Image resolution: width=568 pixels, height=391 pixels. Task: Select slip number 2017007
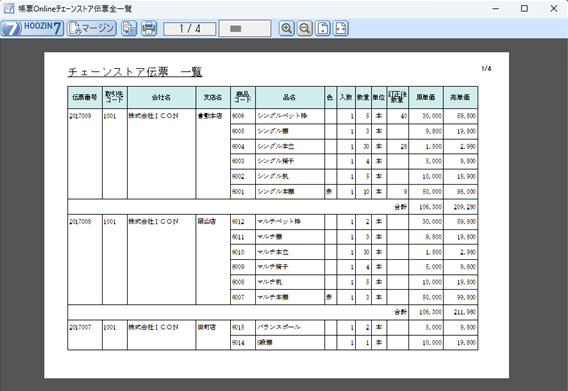pyautogui.click(x=80, y=327)
